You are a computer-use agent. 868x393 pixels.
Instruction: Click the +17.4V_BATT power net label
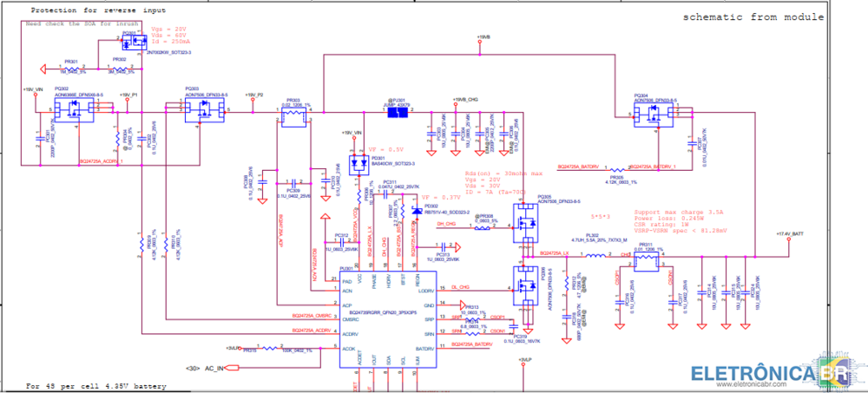click(x=790, y=234)
